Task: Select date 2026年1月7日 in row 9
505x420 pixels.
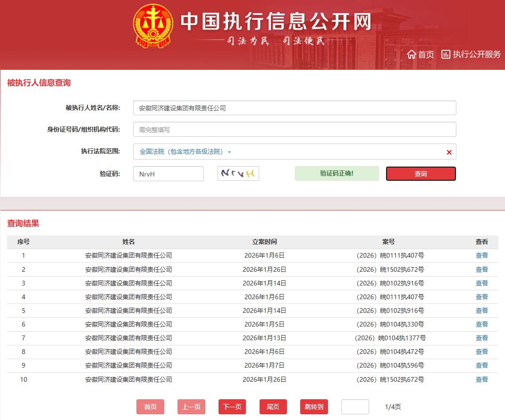Action: coord(264,365)
